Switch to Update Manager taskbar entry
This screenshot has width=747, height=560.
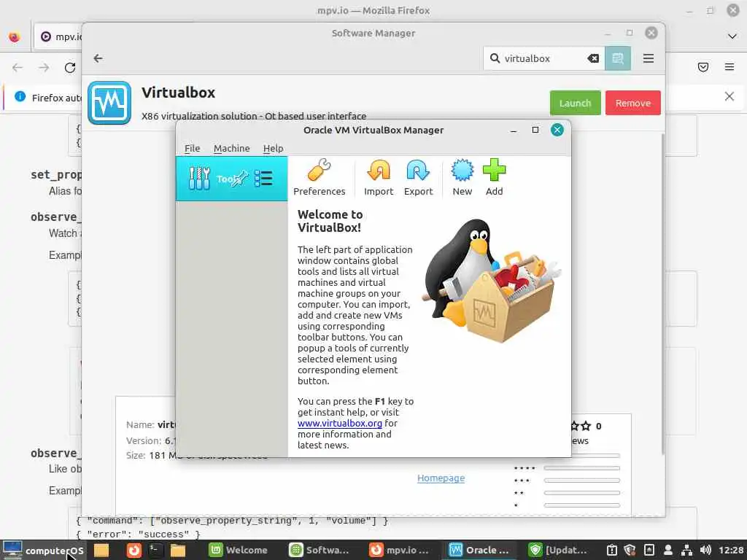click(558, 550)
